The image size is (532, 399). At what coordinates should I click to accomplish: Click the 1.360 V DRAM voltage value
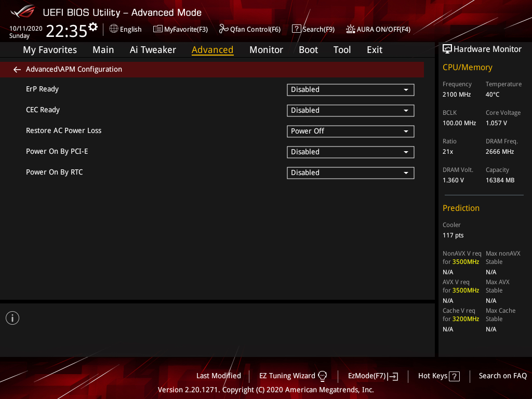(x=453, y=180)
